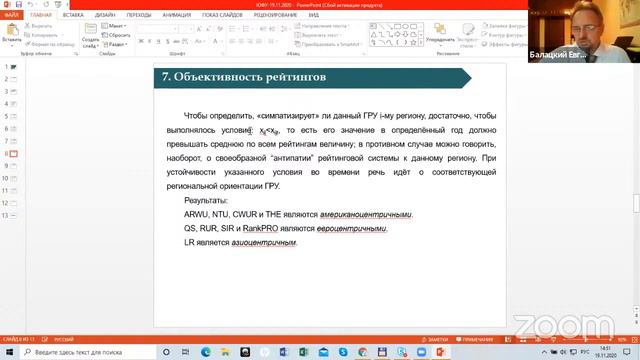Open the Файл tab
Screen dimensions: 640x360
pos(11,15)
